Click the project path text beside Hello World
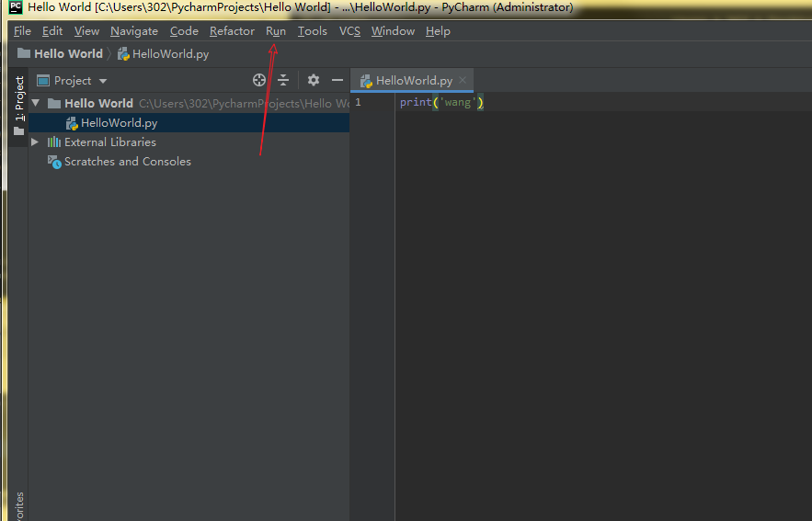 click(x=244, y=104)
